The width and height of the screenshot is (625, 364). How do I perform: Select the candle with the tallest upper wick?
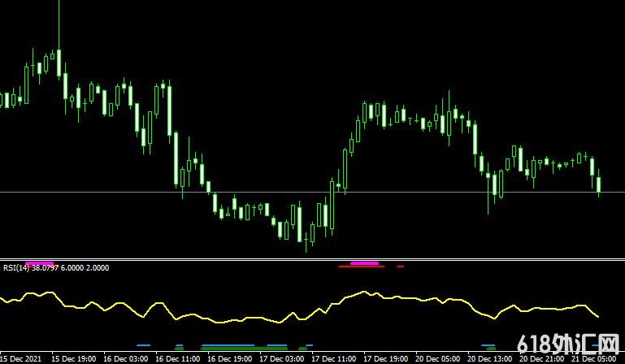point(59,63)
